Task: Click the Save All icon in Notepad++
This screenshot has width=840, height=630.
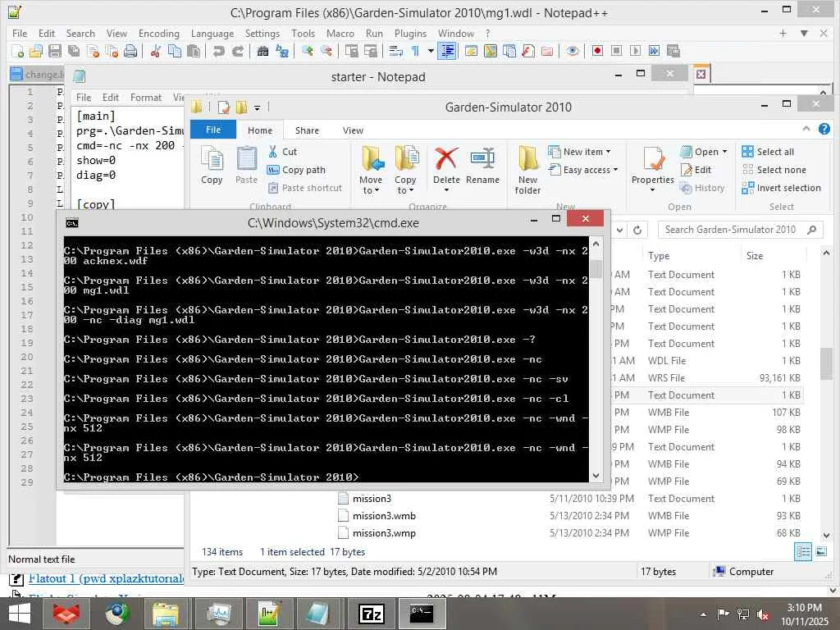Action: [x=74, y=51]
